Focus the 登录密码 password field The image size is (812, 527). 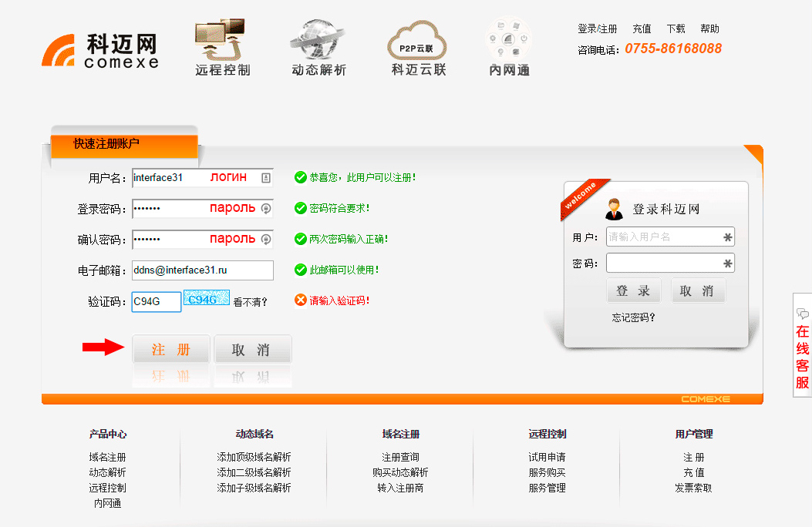click(x=203, y=209)
